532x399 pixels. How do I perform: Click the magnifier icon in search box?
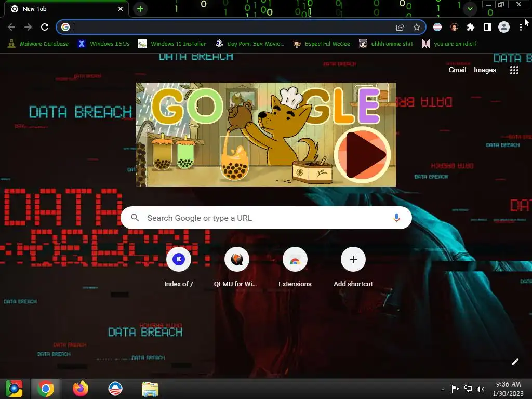(135, 218)
